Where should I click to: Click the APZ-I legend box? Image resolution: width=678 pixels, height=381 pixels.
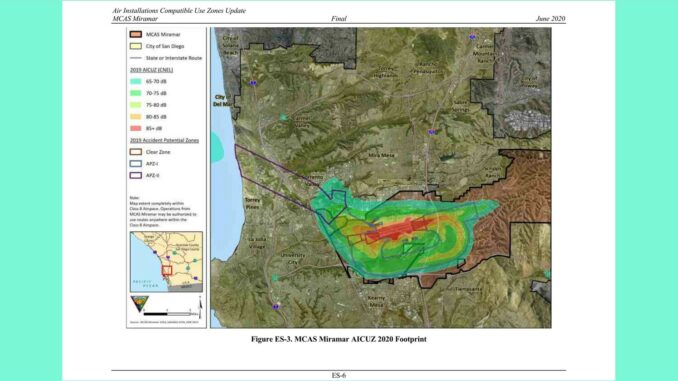point(136,164)
